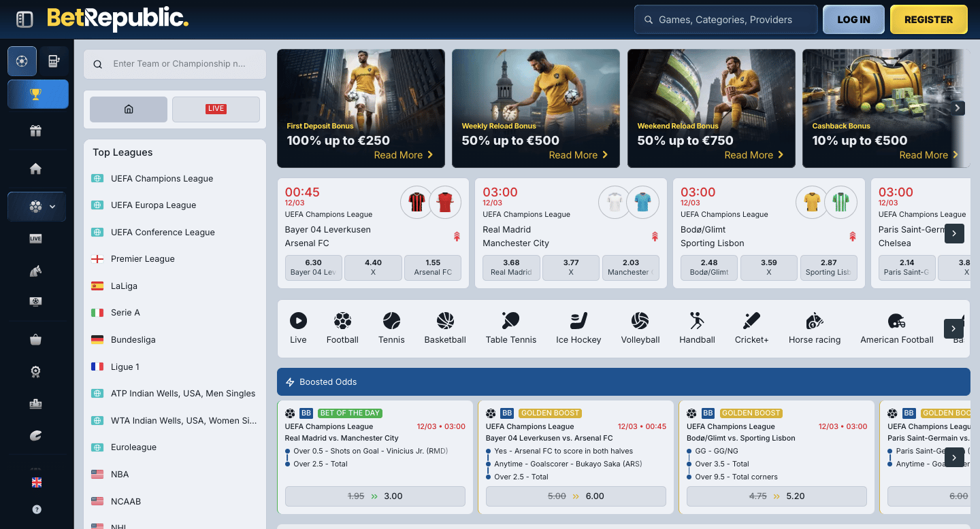Open the gift box promotions icon
The height and width of the screenshot is (529, 980).
coord(36,131)
